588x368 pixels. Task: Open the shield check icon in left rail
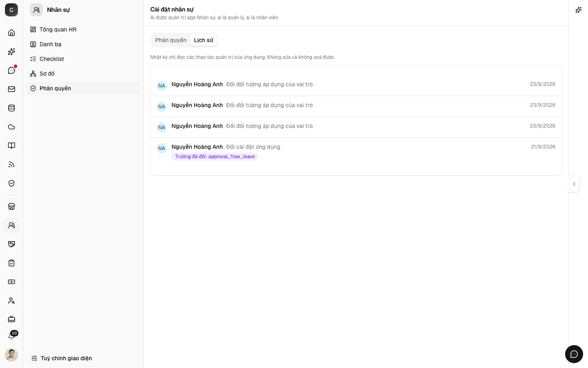coord(11,183)
